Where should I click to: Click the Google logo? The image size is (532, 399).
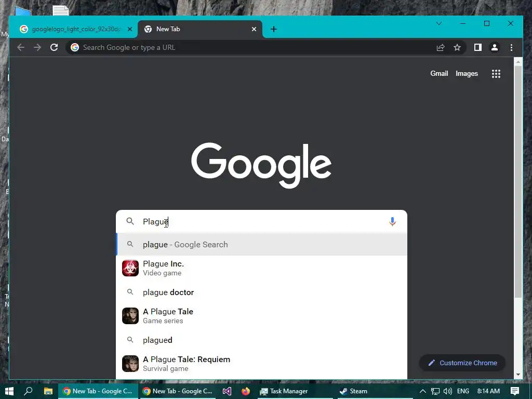[x=262, y=165]
